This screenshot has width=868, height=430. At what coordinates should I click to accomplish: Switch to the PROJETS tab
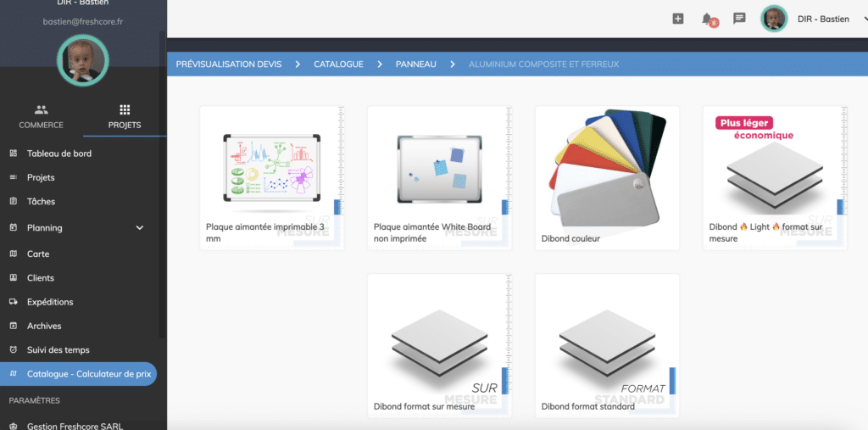[x=125, y=117]
